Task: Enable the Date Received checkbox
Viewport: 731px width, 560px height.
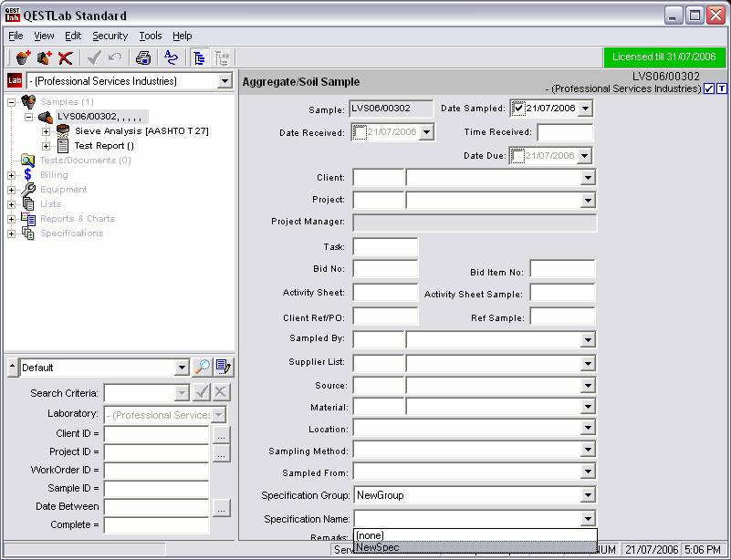Action: [360, 132]
